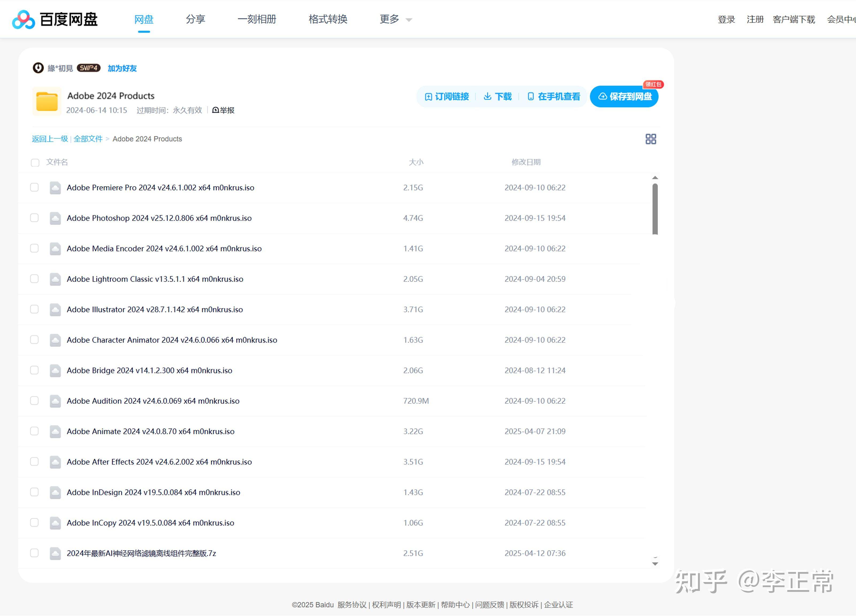
Task: Check Adobe Photoshop 2024 file checkbox
Action: 34,218
